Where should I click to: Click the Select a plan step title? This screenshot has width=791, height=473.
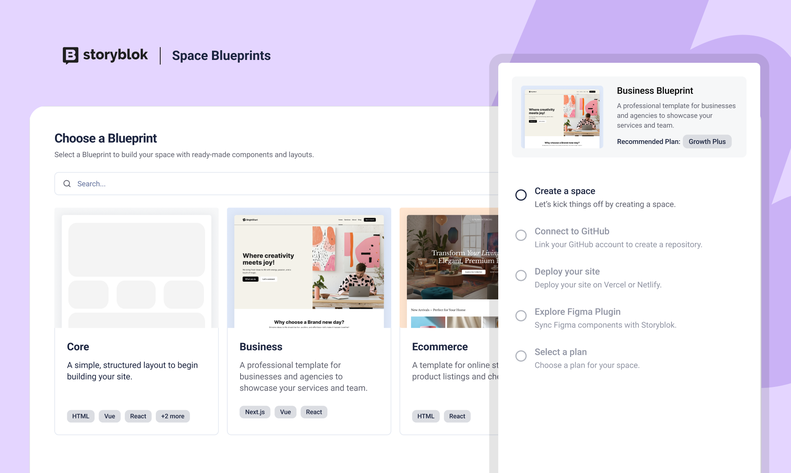click(x=560, y=352)
